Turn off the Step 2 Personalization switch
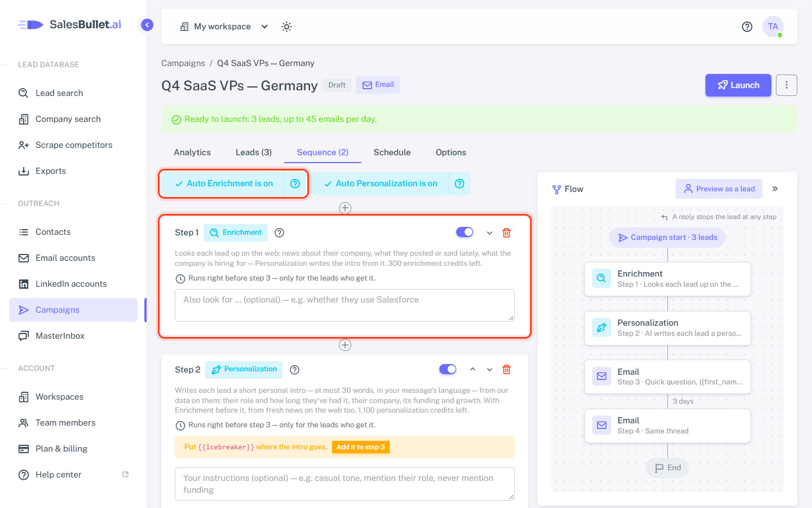The width and height of the screenshot is (812, 508). tap(448, 369)
